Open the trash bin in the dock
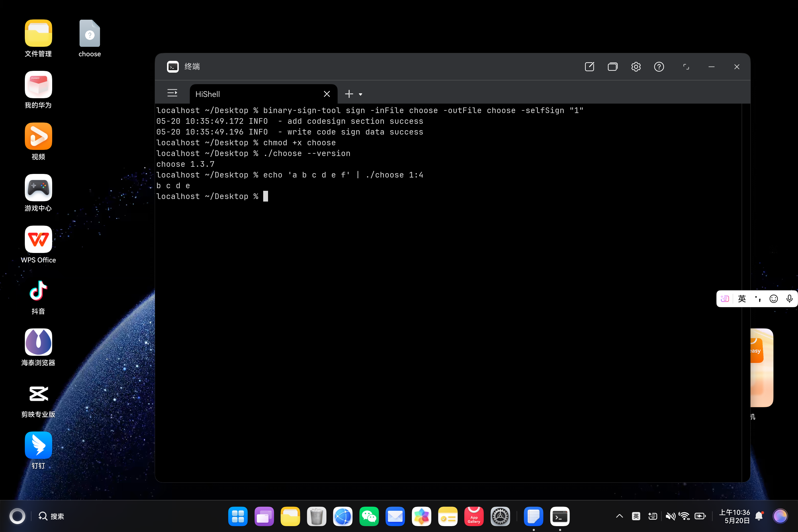This screenshot has width=798, height=532. click(x=317, y=516)
